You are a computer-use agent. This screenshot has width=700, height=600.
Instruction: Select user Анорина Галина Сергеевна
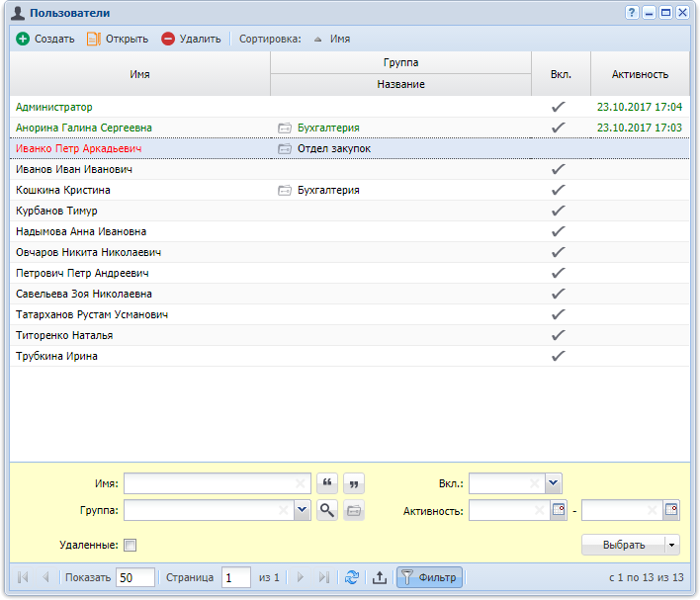click(x=84, y=129)
